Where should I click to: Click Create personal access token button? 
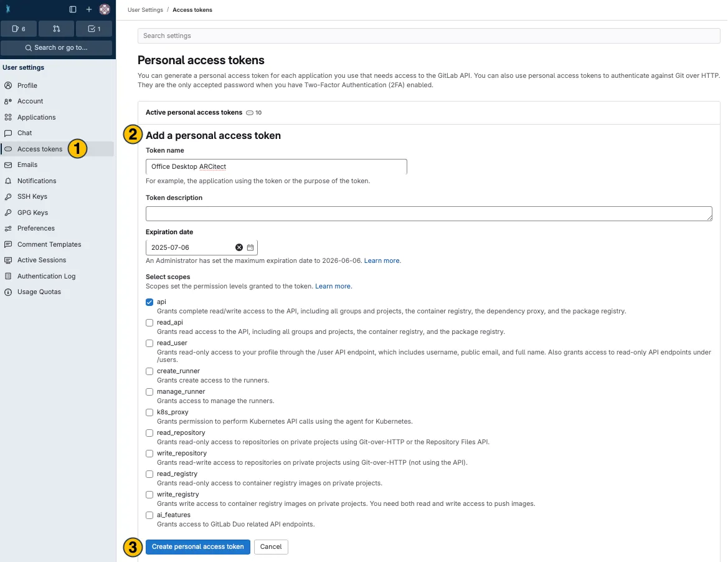tap(198, 546)
